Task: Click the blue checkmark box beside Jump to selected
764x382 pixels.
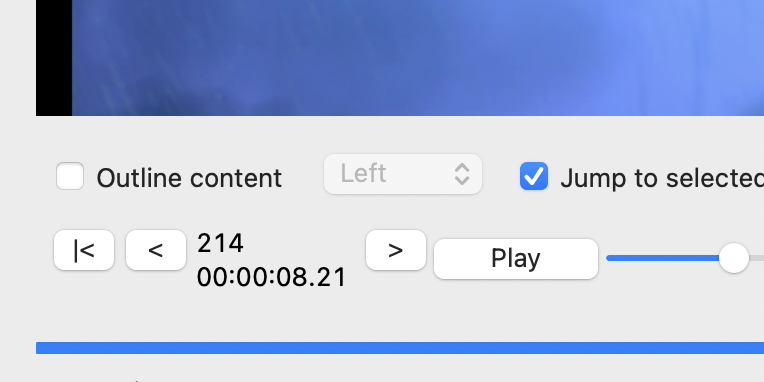Action: (x=534, y=176)
